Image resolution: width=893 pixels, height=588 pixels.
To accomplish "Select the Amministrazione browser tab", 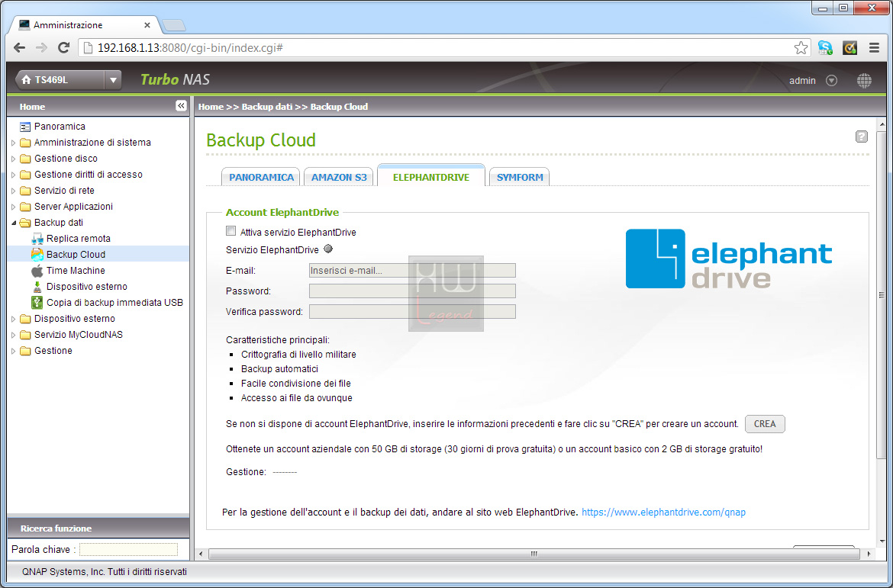I will pyautogui.click(x=84, y=25).
